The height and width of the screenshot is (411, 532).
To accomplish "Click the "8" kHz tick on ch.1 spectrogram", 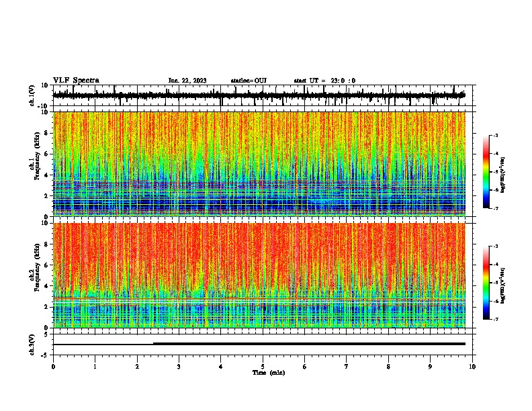I will (x=47, y=133).
